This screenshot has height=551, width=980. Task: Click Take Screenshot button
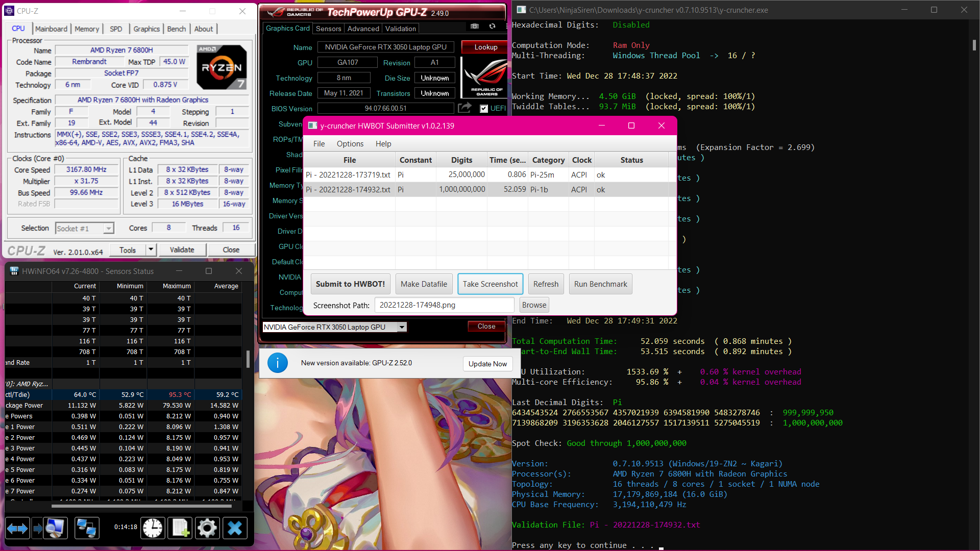[490, 284]
